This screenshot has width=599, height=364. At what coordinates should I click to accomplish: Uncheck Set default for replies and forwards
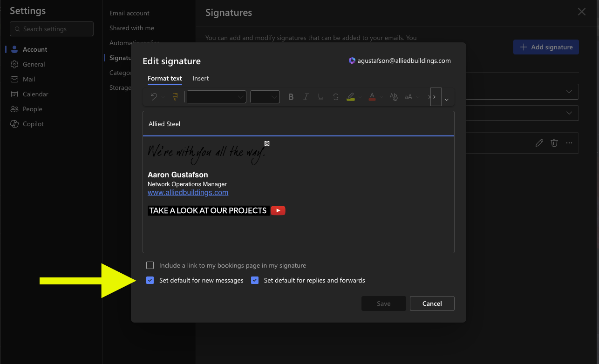tap(255, 280)
